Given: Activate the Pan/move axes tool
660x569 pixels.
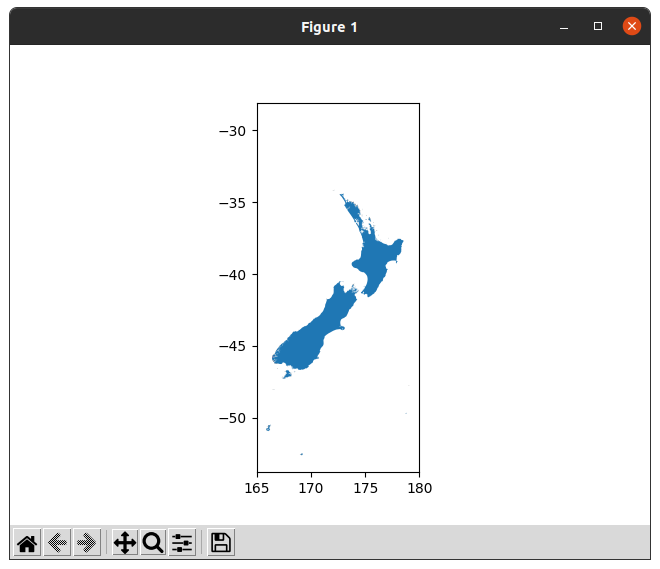Looking at the screenshot, I should pyautogui.click(x=125, y=542).
